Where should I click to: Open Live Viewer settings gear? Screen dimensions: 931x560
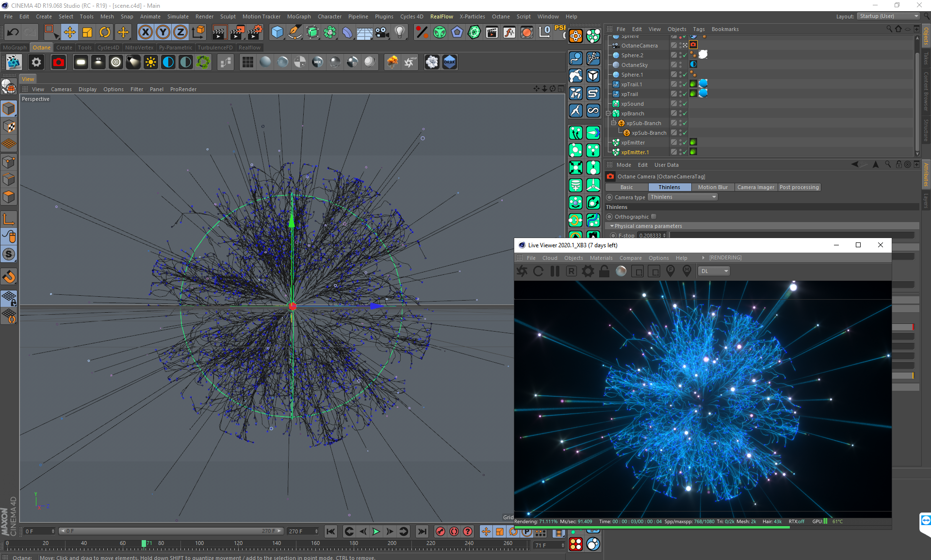[x=588, y=272]
